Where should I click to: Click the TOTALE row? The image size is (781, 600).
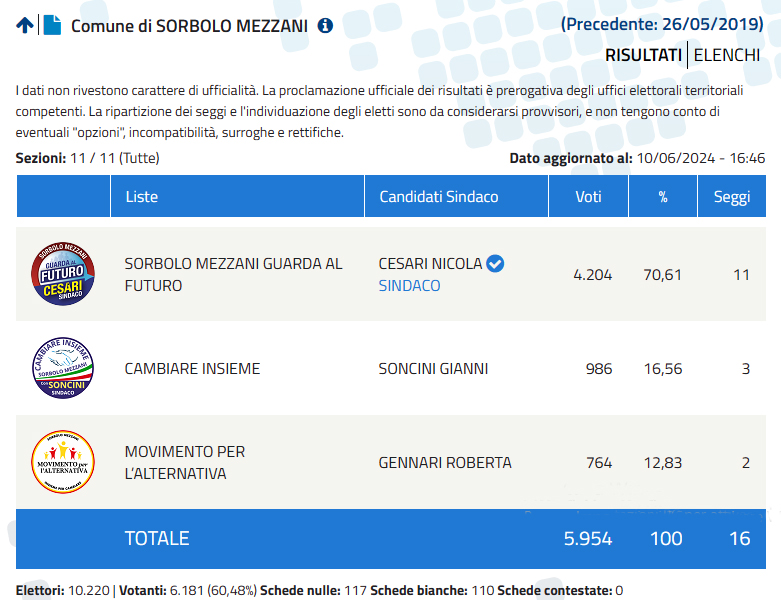390,539
